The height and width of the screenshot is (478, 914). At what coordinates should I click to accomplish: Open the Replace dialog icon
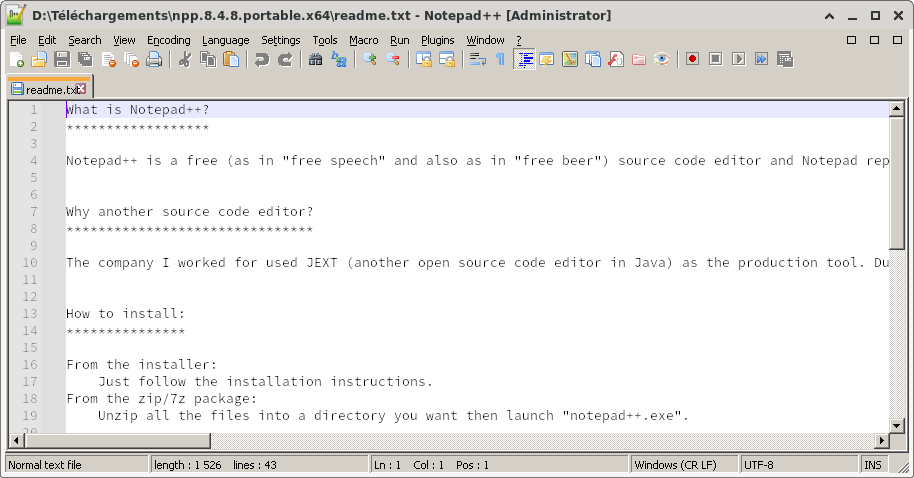(339, 59)
